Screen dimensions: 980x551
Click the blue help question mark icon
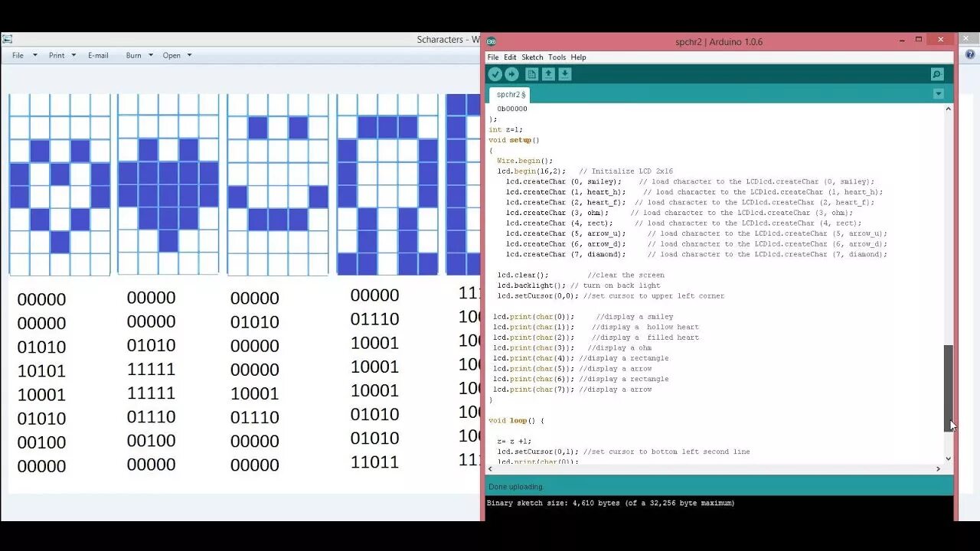pos(970,54)
